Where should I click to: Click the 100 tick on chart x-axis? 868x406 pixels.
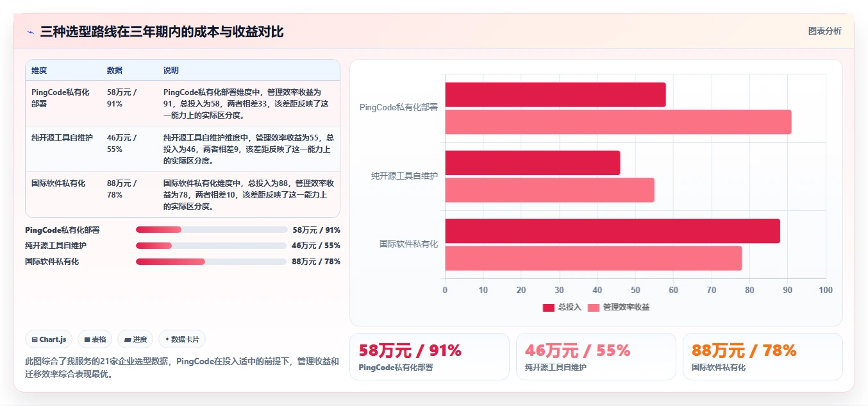tap(826, 291)
